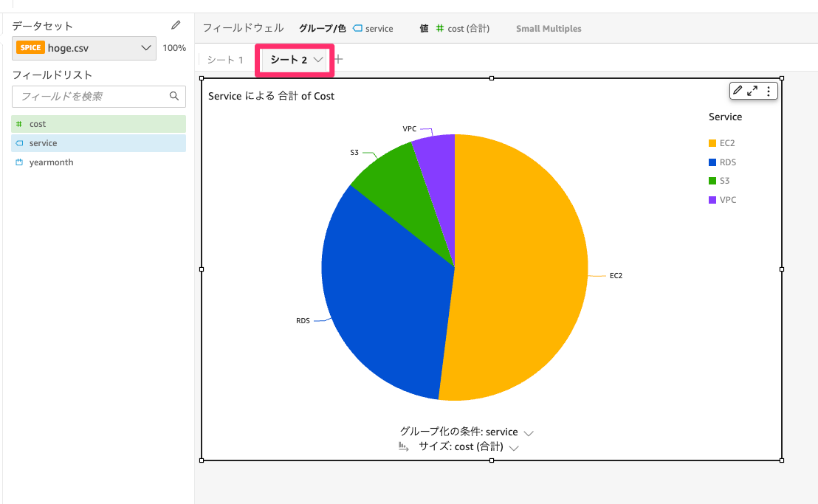This screenshot has width=818, height=504.
Task: Click the calendar icon on the yearmonth field
Action: 20,162
